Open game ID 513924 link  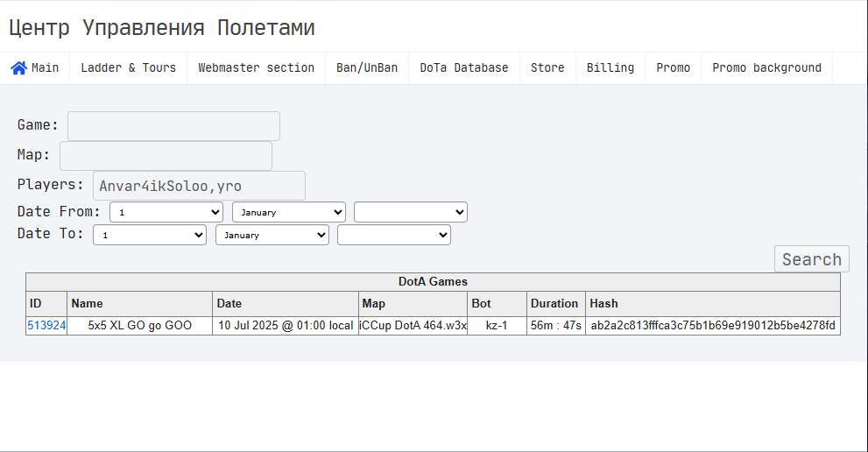pos(46,326)
